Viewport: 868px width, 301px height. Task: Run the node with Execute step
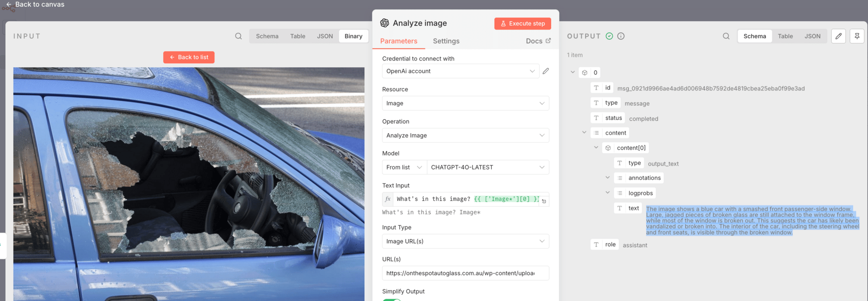pyautogui.click(x=523, y=24)
